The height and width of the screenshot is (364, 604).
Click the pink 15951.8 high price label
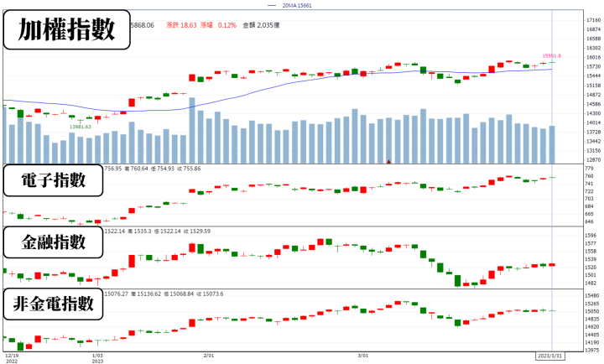552,56
